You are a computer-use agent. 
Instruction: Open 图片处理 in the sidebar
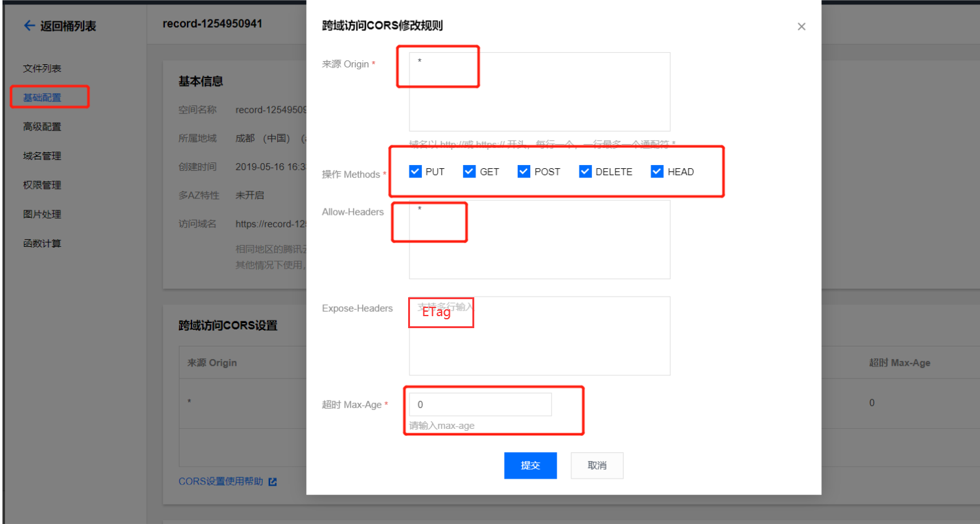point(42,214)
